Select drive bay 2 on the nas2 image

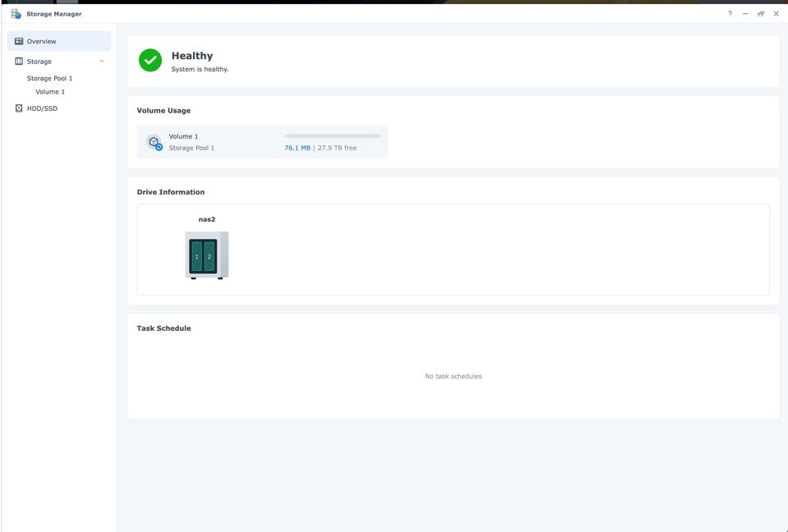coord(209,256)
